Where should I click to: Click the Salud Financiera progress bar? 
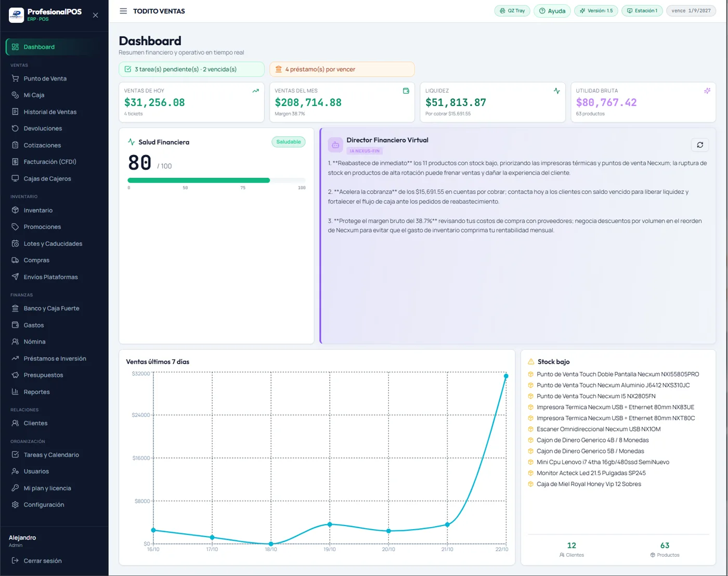point(216,180)
